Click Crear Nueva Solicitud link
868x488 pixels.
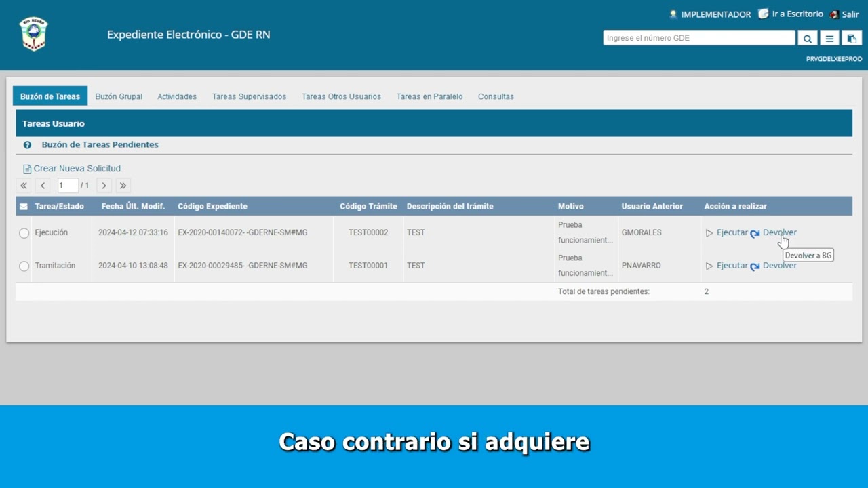click(77, 169)
